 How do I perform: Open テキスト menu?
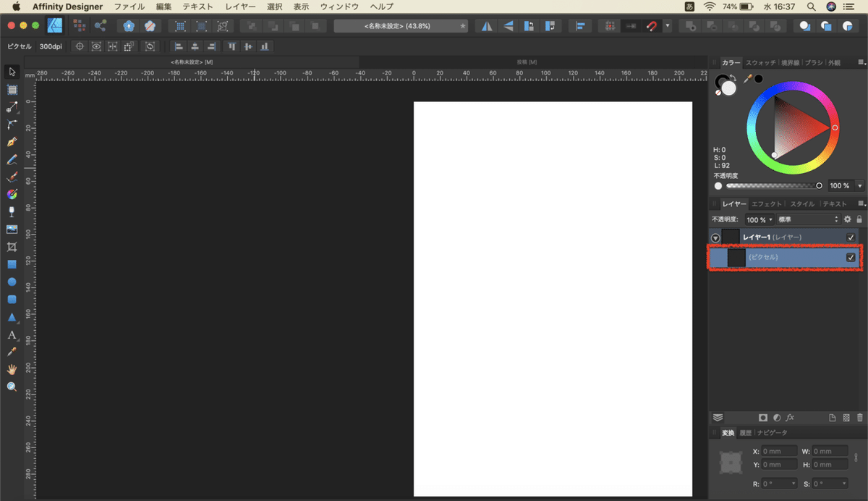pos(198,7)
